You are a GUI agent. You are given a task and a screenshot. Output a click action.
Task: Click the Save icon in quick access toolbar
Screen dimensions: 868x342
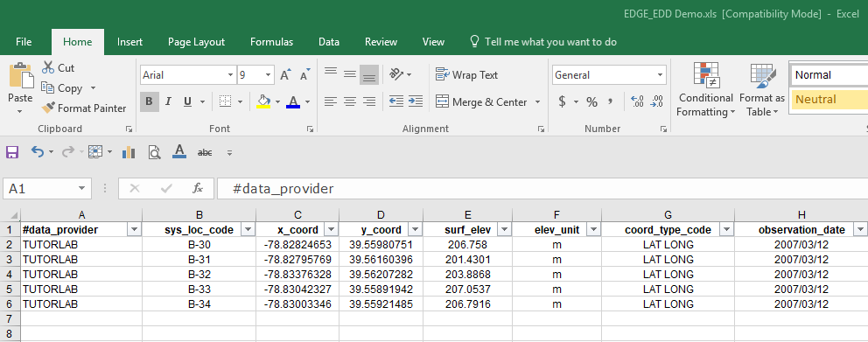click(x=11, y=151)
